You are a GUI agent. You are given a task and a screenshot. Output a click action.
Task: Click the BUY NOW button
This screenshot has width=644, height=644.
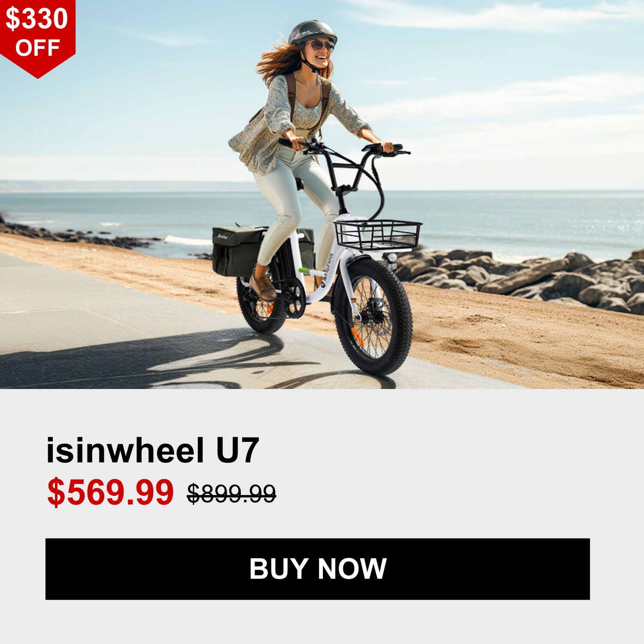point(318,569)
